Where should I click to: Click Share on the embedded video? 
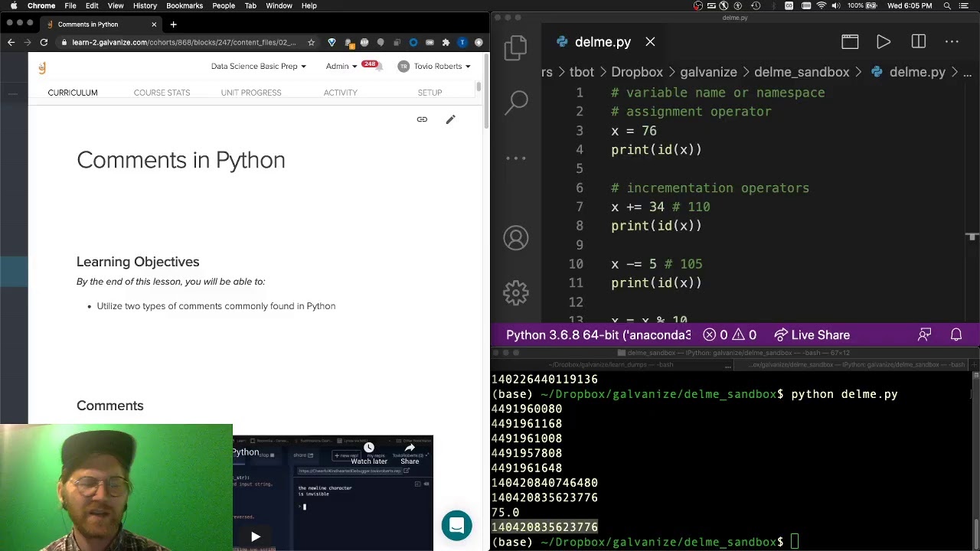pyautogui.click(x=410, y=454)
